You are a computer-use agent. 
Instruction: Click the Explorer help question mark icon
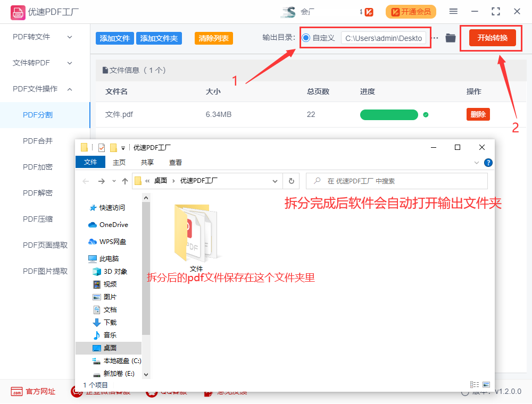point(488,163)
